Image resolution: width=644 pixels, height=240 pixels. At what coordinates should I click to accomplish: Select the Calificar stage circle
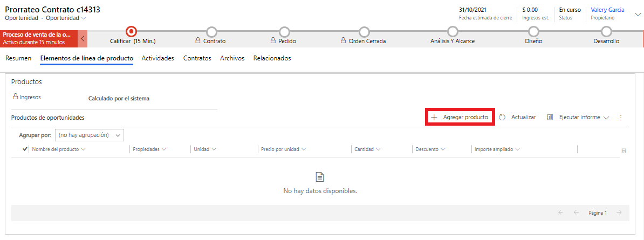131,32
